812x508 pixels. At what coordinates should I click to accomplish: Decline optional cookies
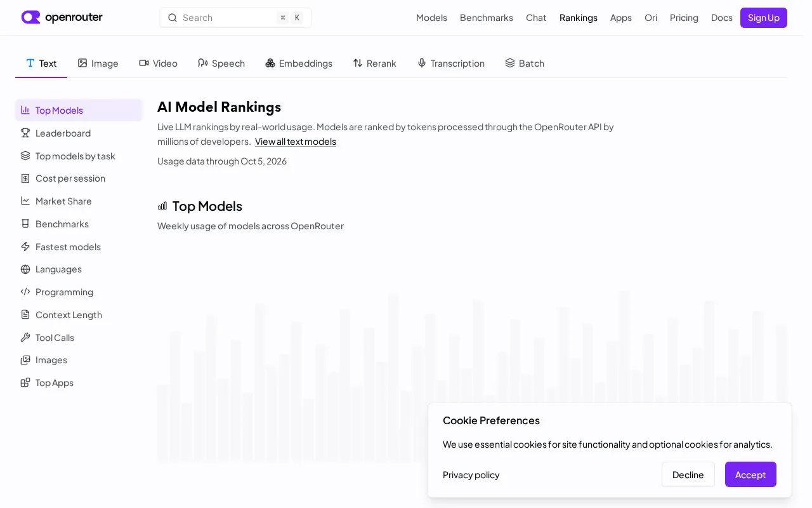[x=688, y=474]
